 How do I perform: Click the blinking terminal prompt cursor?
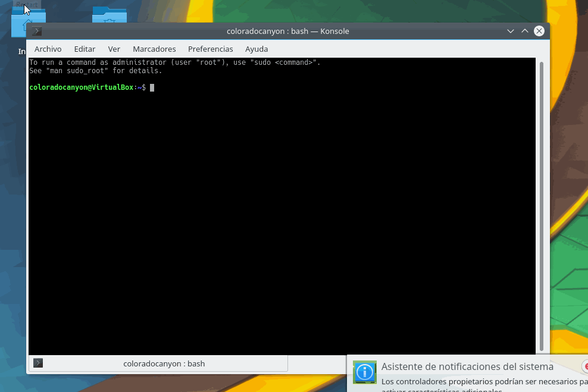pyautogui.click(x=152, y=87)
